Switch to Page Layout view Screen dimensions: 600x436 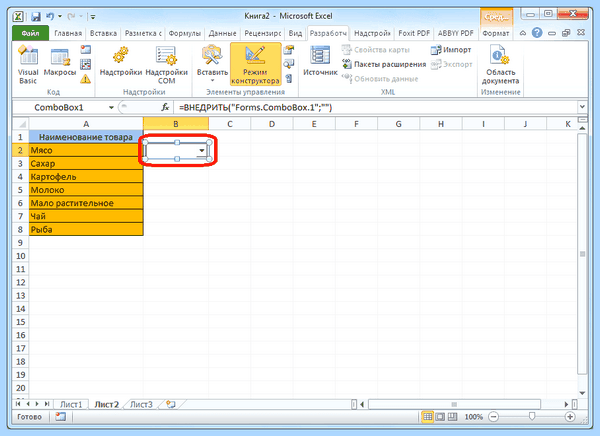(440, 416)
